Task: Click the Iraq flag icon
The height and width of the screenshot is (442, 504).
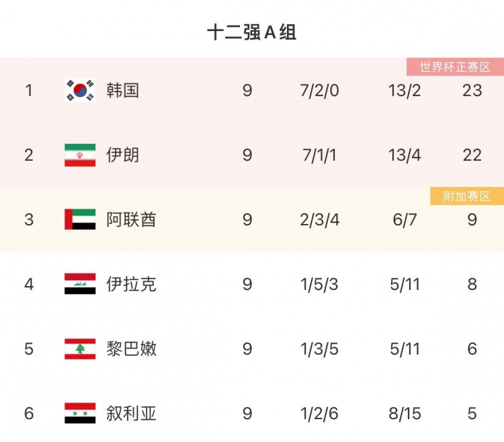Action: [80, 284]
